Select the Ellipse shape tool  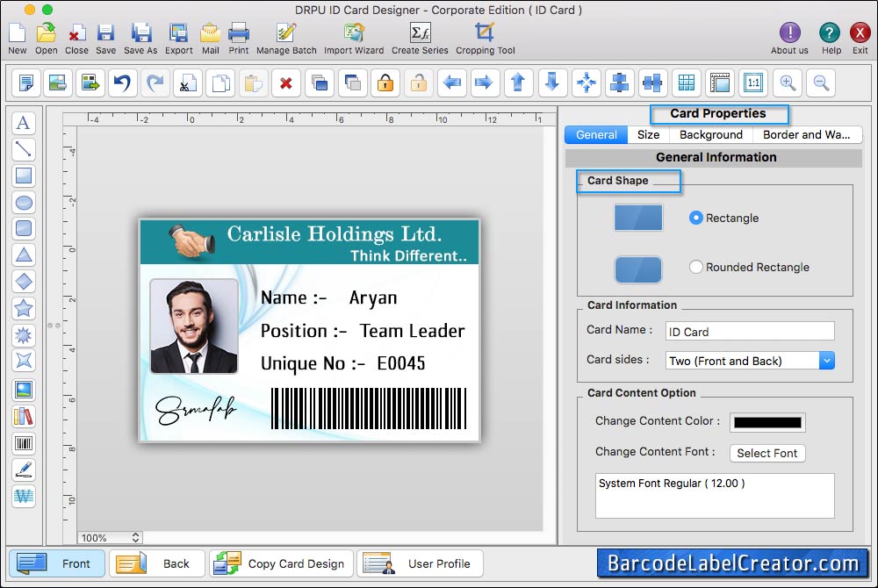pyautogui.click(x=24, y=203)
